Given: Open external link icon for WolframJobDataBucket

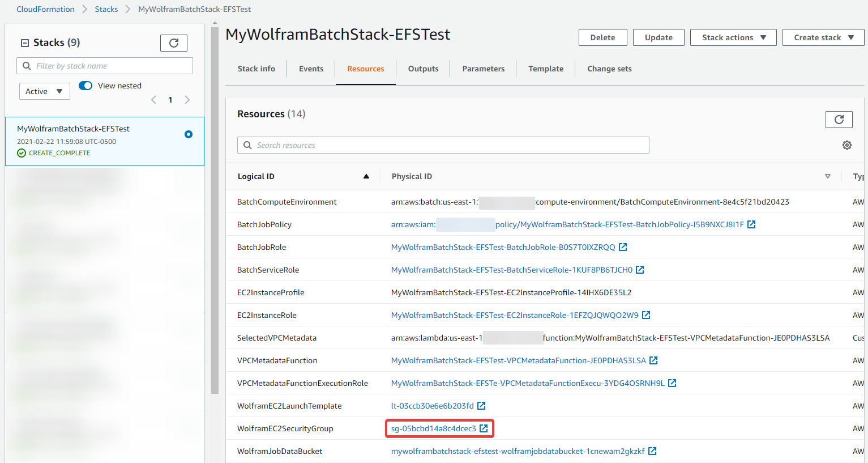Looking at the screenshot, I should pos(652,451).
